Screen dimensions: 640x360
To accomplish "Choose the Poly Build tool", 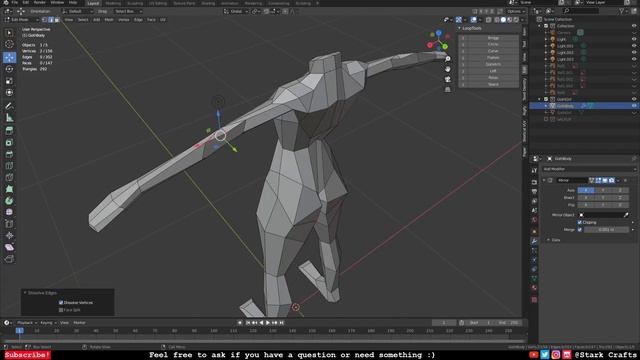I will 9,189.
